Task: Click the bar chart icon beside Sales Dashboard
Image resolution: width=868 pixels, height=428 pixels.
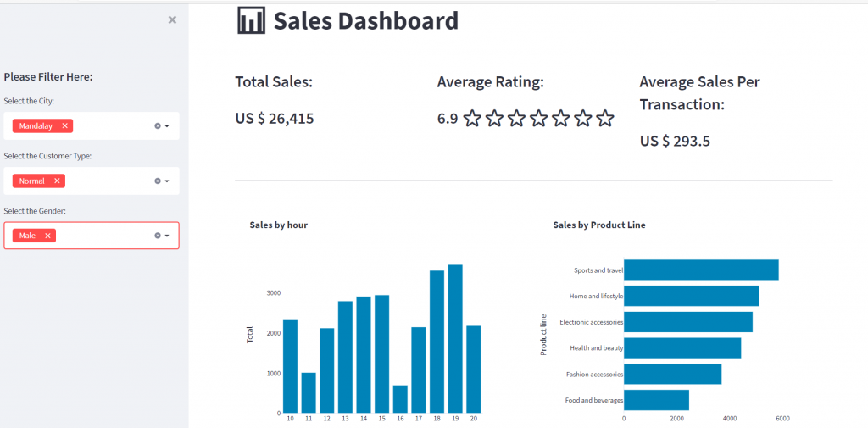Action: 251,20
